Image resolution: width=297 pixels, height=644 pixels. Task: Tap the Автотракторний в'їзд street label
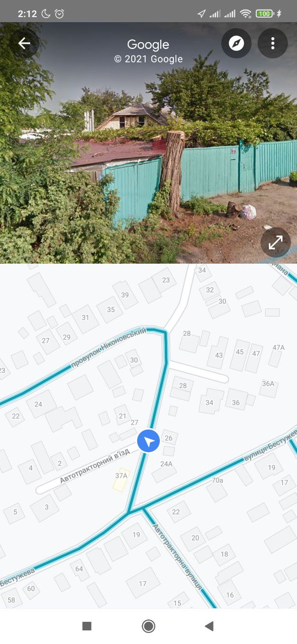click(x=94, y=465)
